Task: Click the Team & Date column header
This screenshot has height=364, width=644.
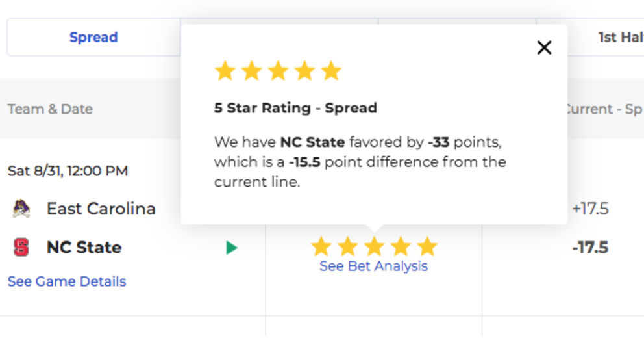Action: tap(50, 109)
